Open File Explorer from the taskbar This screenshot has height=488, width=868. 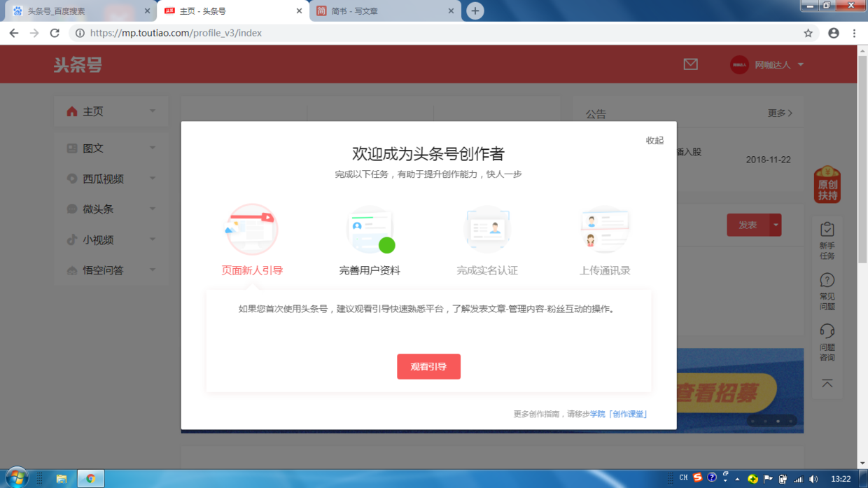[62, 479]
